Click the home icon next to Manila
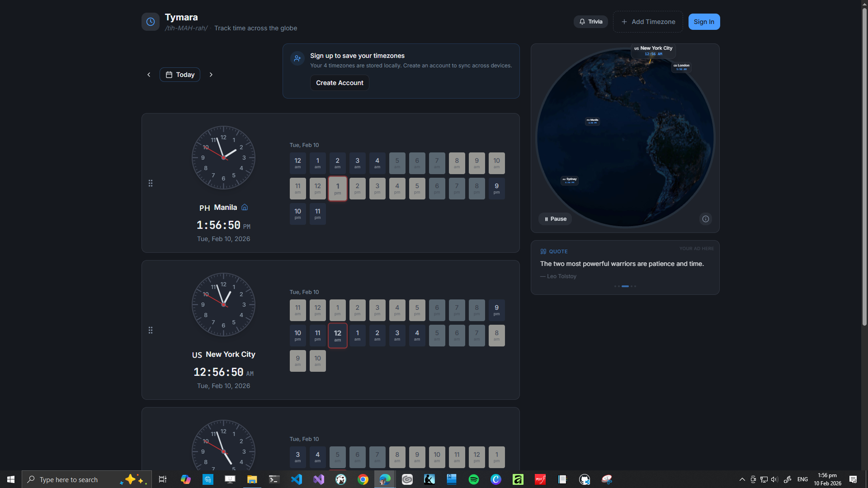The width and height of the screenshot is (868, 488). pyautogui.click(x=245, y=208)
